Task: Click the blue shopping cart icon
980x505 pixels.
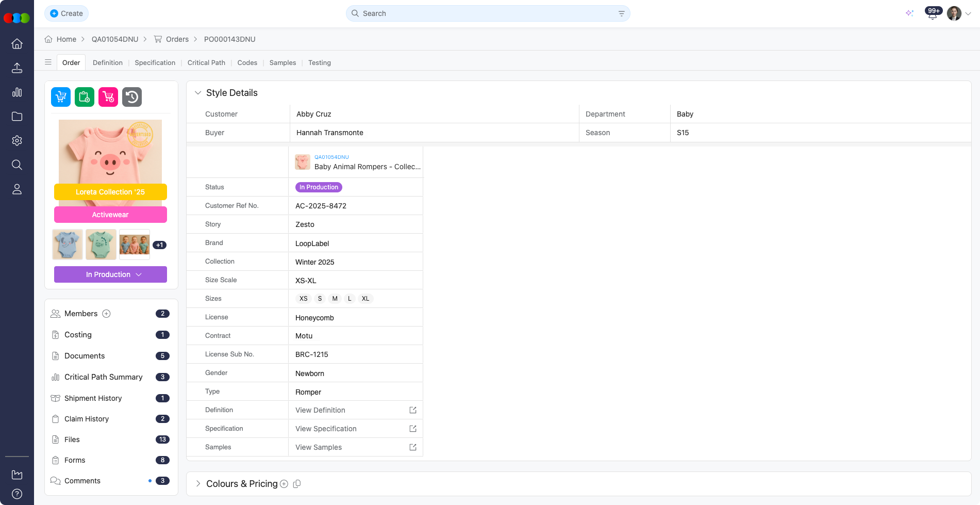Action: tap(61, 97)
